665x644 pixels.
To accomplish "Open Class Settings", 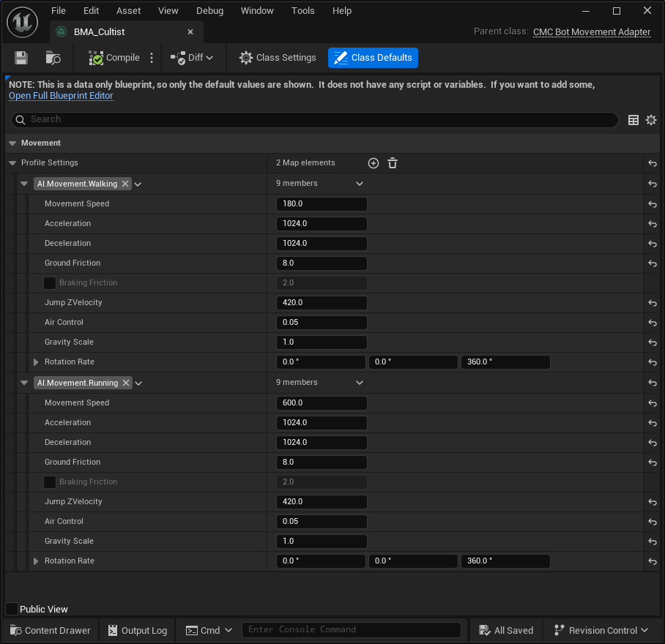I will point(277,58).
